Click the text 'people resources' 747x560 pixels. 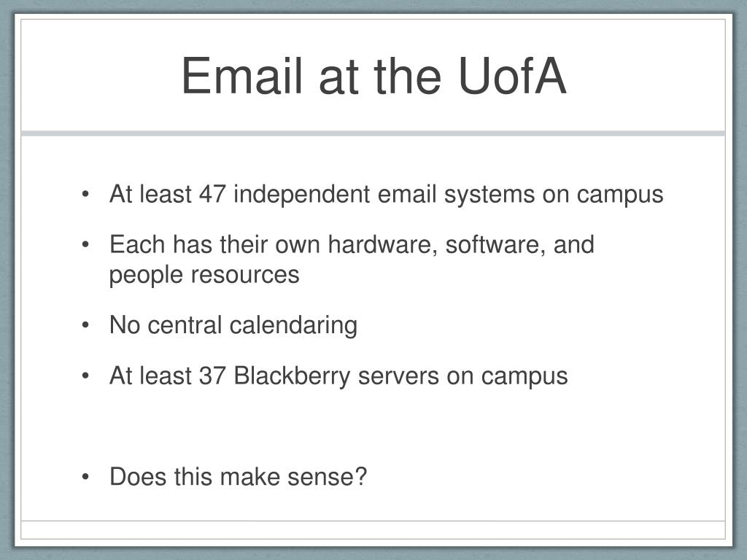click(x=204, y=275)
